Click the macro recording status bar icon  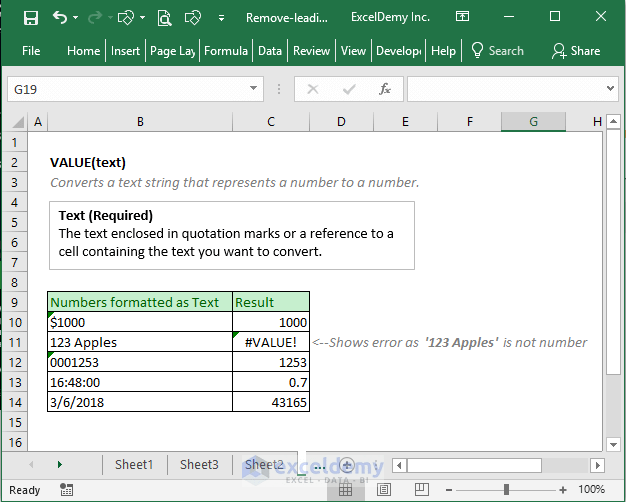[66, 490]
